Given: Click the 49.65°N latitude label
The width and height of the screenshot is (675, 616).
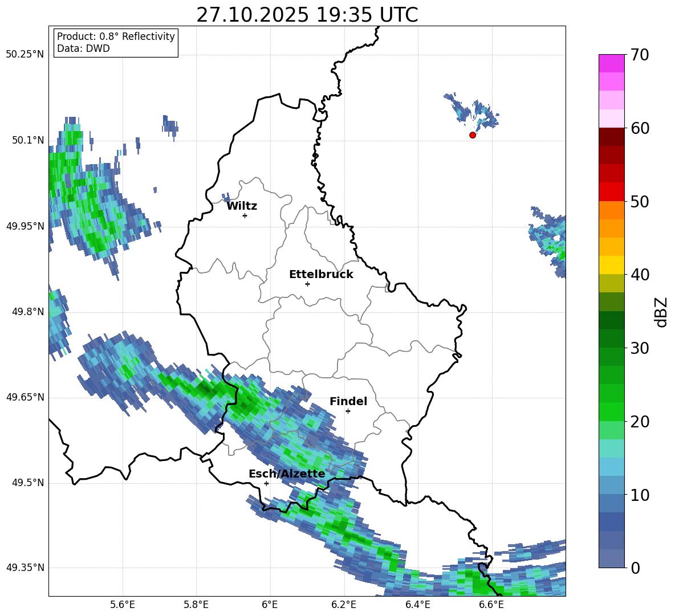Looking at the screenshot, I should tap(25, 398).
